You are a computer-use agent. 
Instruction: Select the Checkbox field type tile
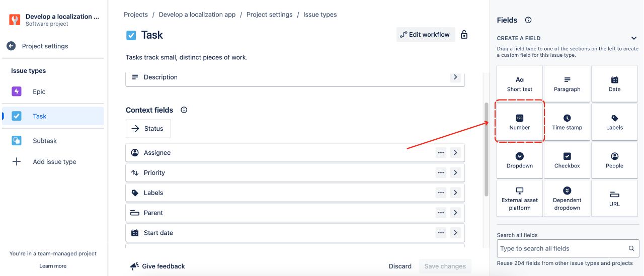567,160
